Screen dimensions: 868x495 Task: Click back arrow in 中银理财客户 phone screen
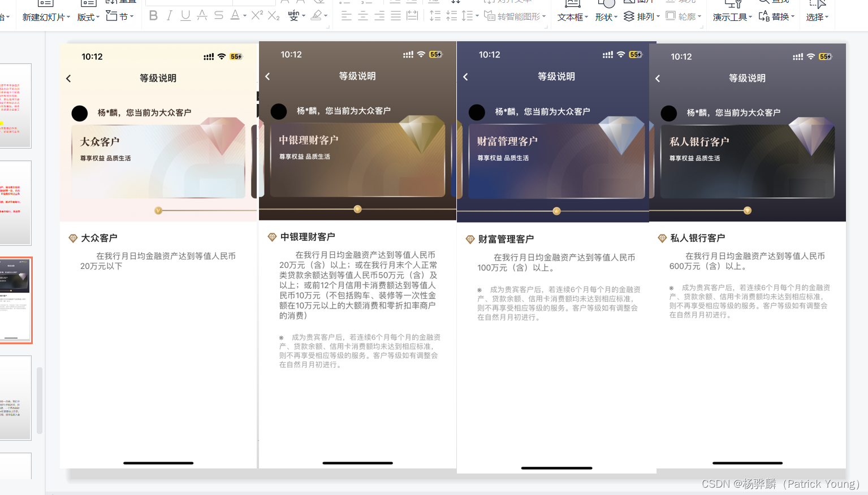(x=267, y=76)
